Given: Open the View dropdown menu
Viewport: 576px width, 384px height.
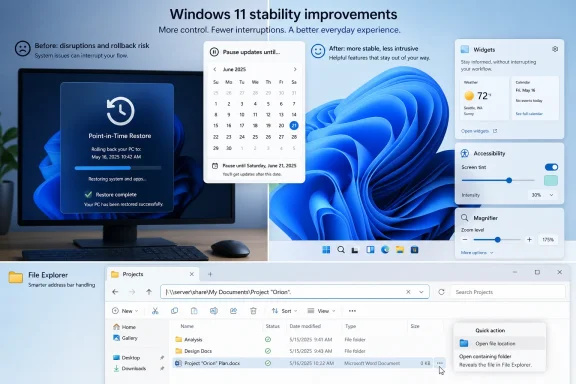Looking at the screenshot, I should [x=321, y=311].
